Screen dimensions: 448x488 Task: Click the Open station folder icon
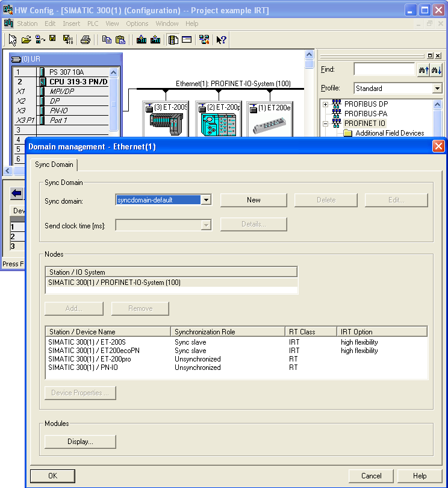click(26, 40)
